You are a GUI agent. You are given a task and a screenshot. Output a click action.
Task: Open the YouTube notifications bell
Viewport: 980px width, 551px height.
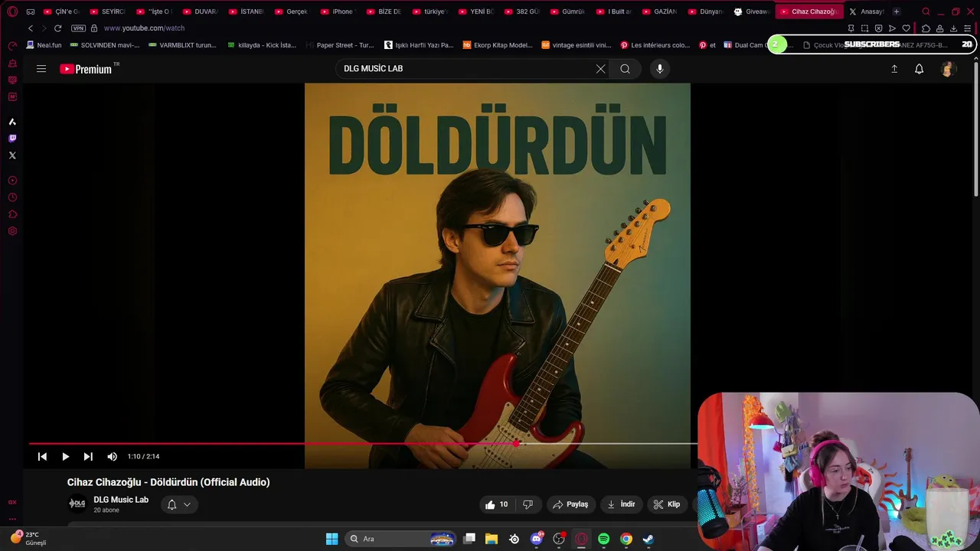pos(919,69)
